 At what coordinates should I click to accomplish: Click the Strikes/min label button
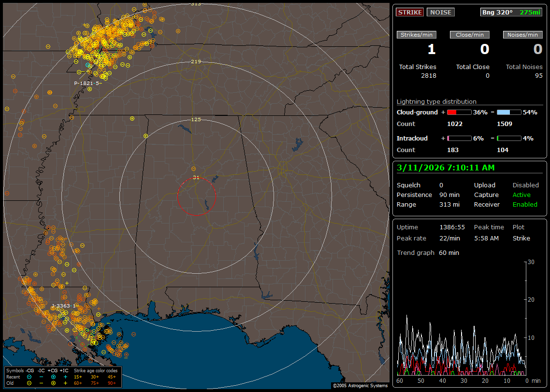(x=417, y=35)
